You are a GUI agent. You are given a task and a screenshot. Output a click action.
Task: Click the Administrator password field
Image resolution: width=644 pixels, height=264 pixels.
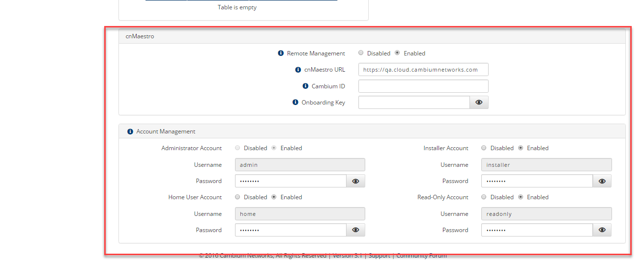click(291, 181)
